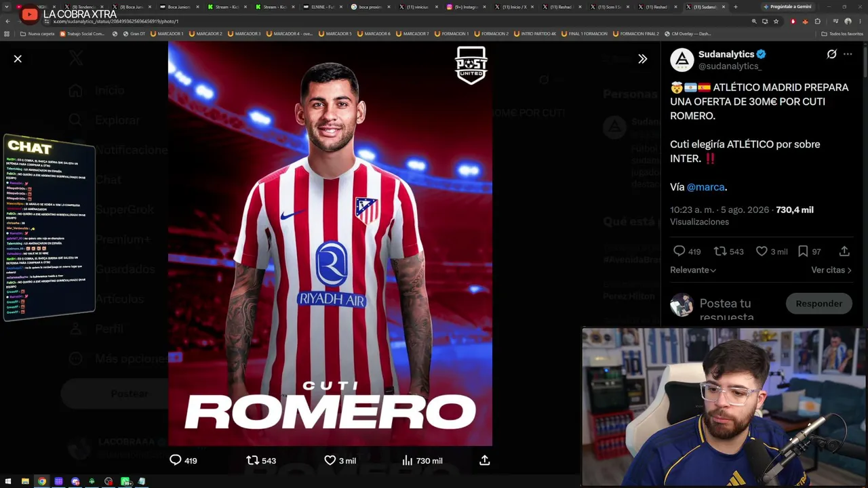868x488 pixels.
Task: Open the browser zoom magnifier icon
Action: click(754, 21)
